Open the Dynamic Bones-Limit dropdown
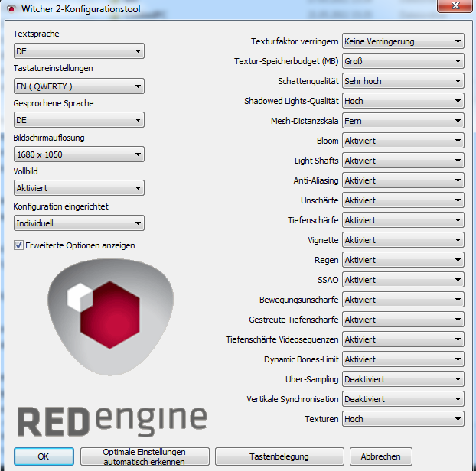This screenshot has width=476, height=471. click(x=403, y=359)
